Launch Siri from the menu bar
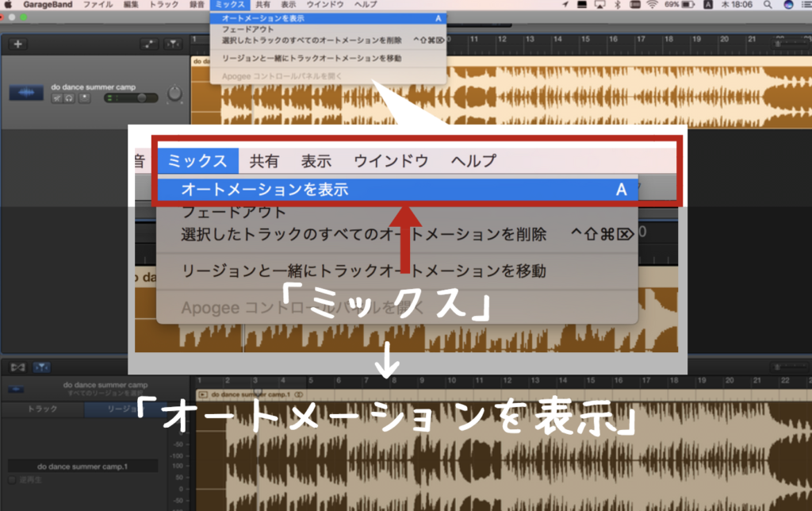The image size is (812, 511). tap(788, 5)
